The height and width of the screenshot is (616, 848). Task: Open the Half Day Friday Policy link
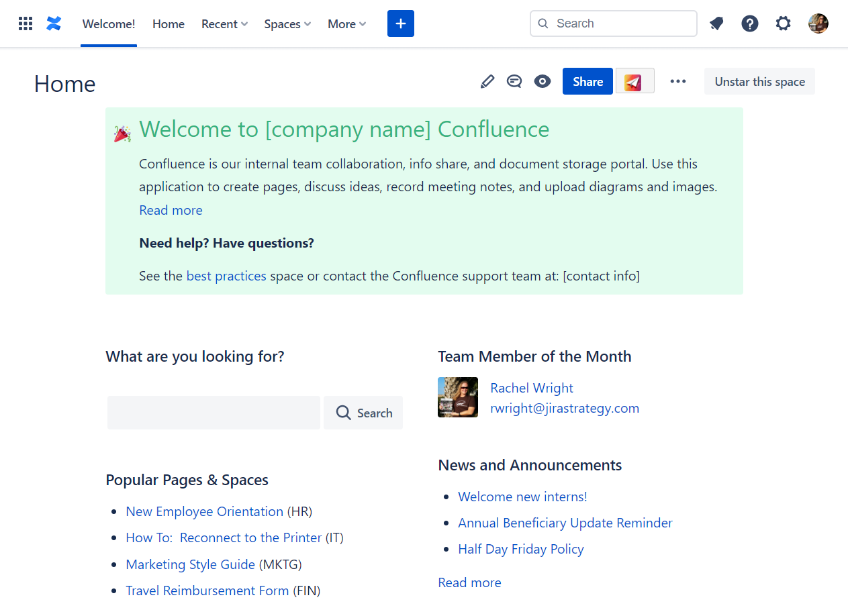click(x=521, y=549)
